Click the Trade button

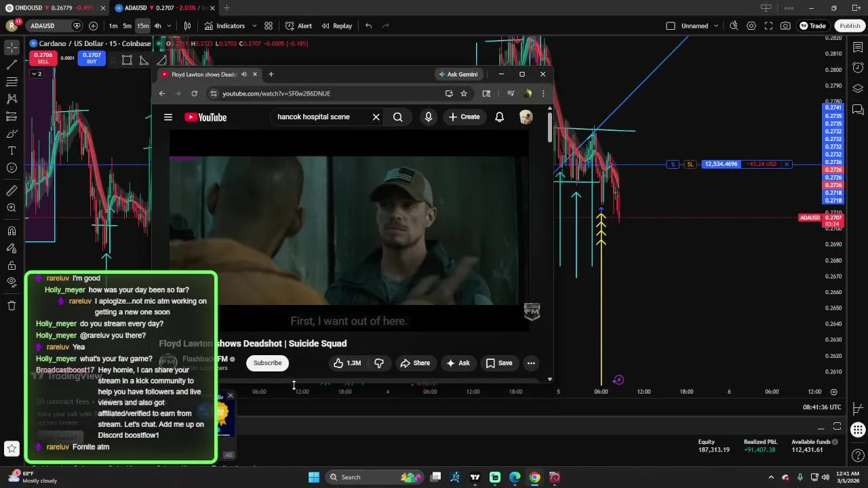(x=812, y=26)
